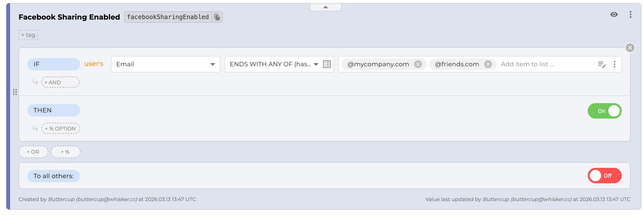Open the list editor pencil icon
This screenshot has height=215, width=644.
click(x=602, y=64)
